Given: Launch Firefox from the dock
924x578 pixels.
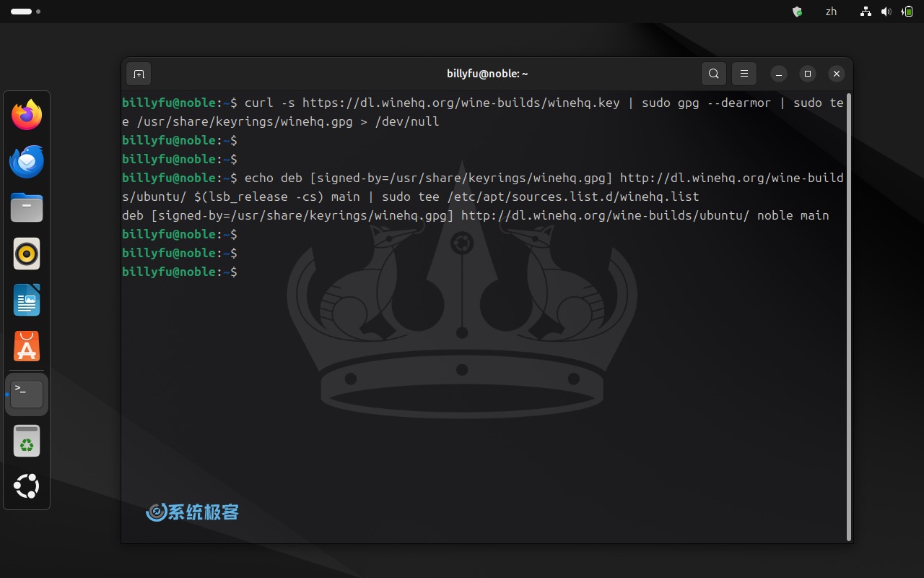Looking at the screenshot, I should (27, 115).
